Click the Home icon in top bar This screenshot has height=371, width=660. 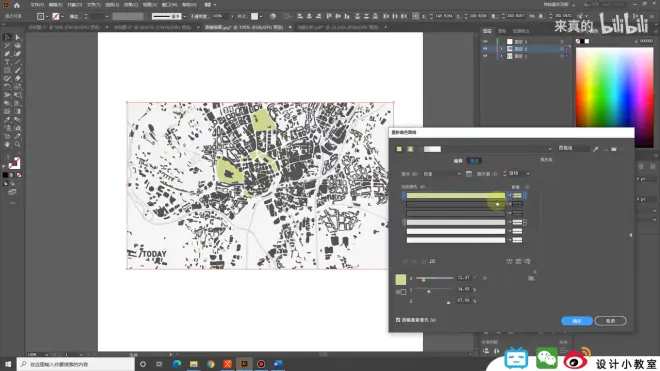[17, 5]
